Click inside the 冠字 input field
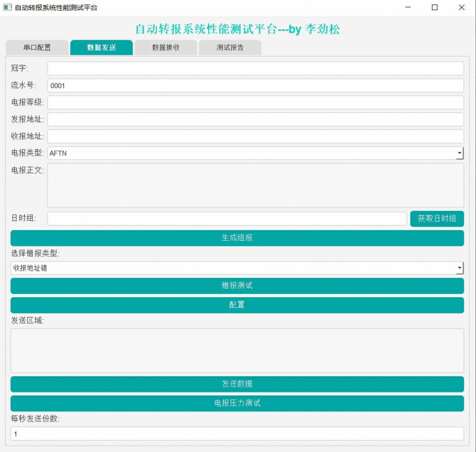Viewport: 476px width, 452px height. pyautogui.click(x=254, y=68)
